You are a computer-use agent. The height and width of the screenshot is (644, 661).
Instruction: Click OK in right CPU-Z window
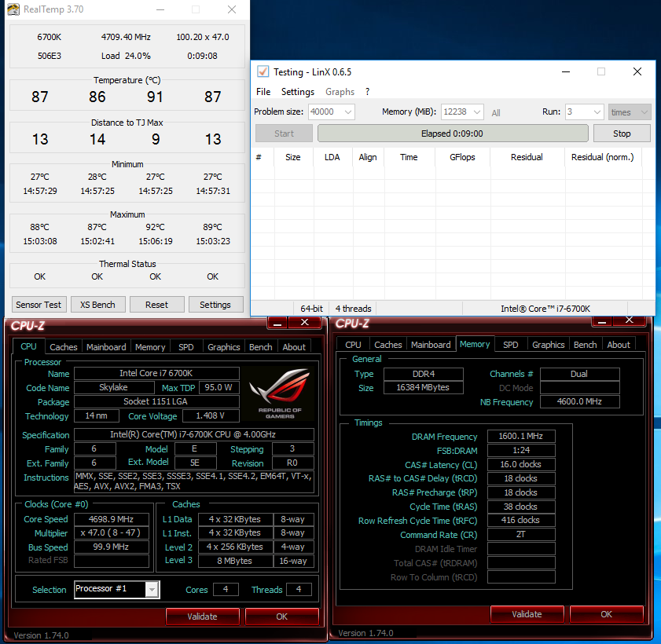(606, 614)
